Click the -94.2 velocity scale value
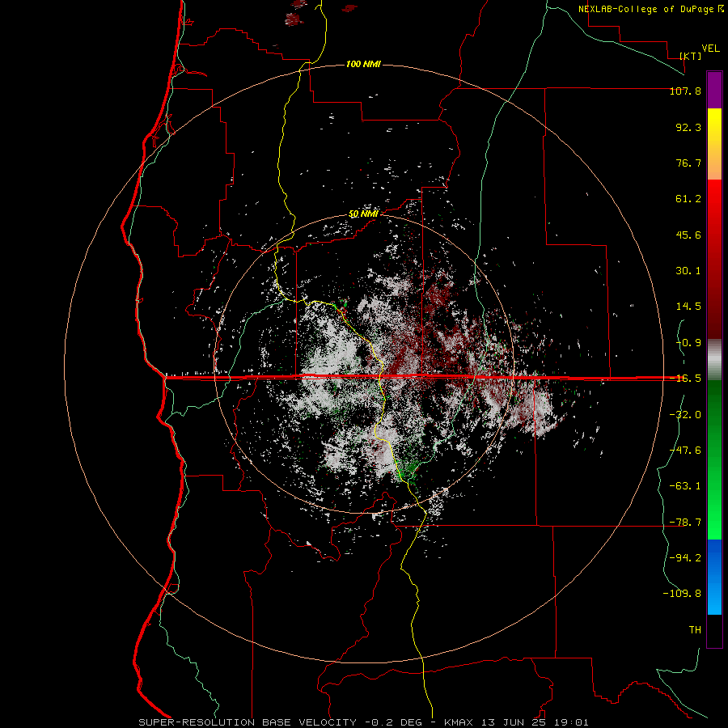 coord(685,558)
